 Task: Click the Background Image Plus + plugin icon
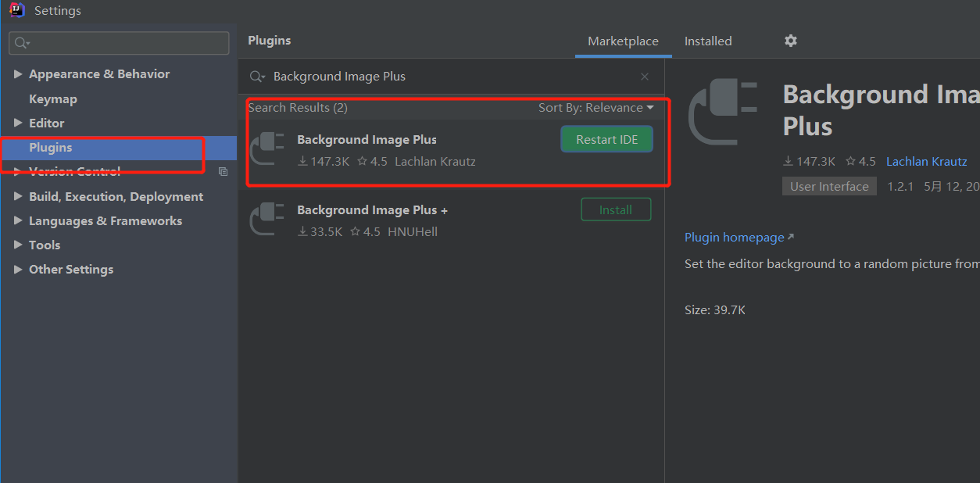point(266,219)
